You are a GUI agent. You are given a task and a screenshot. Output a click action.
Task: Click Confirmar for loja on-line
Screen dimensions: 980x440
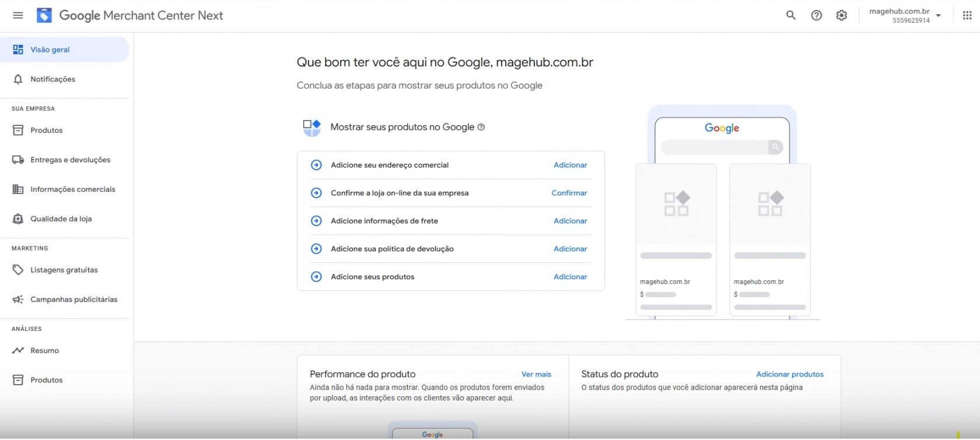569,193
